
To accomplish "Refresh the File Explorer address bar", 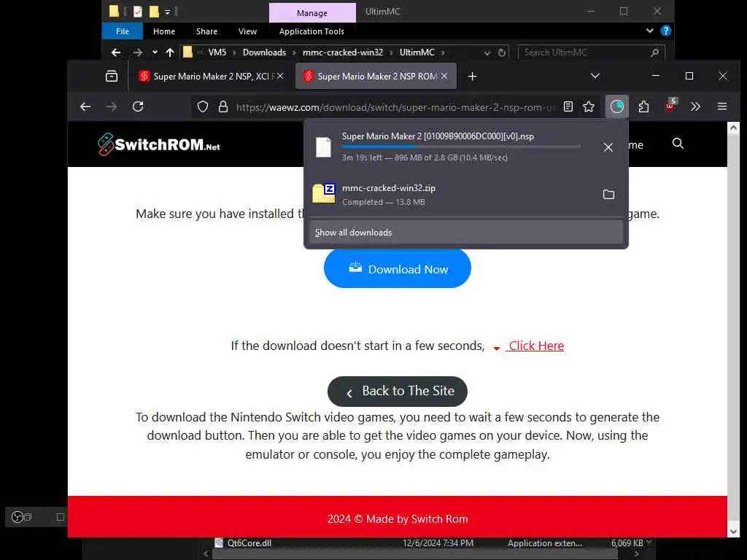I will pos(502,52).
